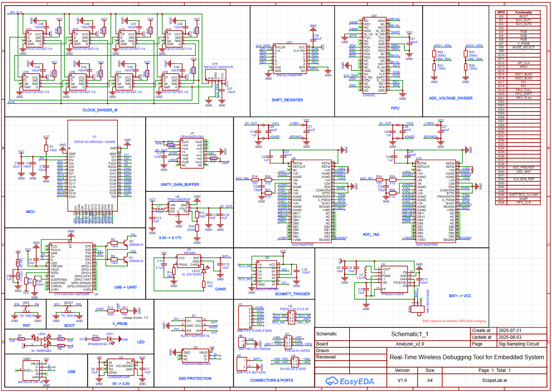Viewport: 552px width, 392px height.
Task: Click FIFO_FULL in the GPIO table
Action: coord(524,90)
